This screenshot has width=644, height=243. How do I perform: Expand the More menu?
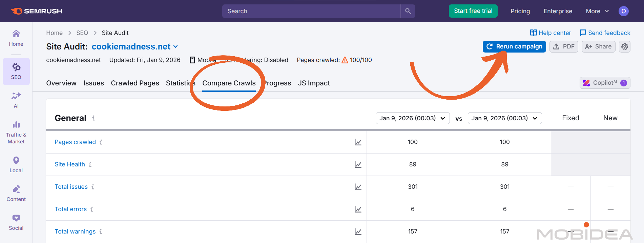click(x=597, y=11)
